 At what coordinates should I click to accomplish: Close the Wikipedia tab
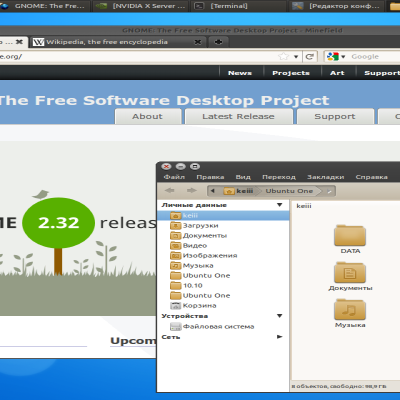(x=198, y=42)
